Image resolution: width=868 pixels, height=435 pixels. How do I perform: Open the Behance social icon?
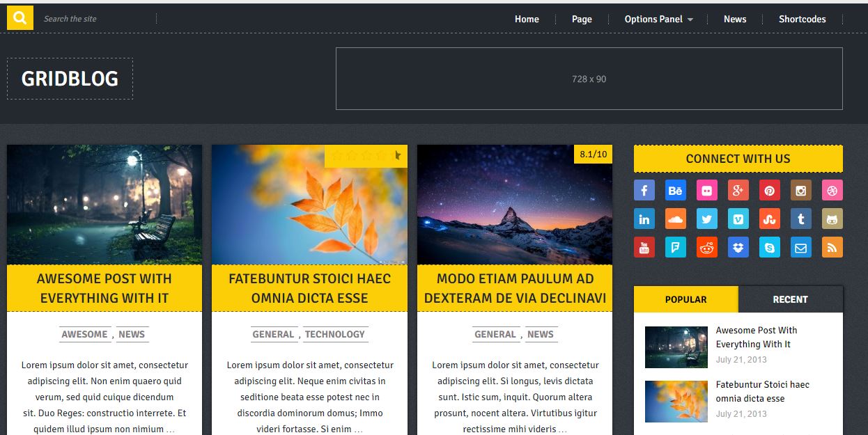[x=675, y=190]
